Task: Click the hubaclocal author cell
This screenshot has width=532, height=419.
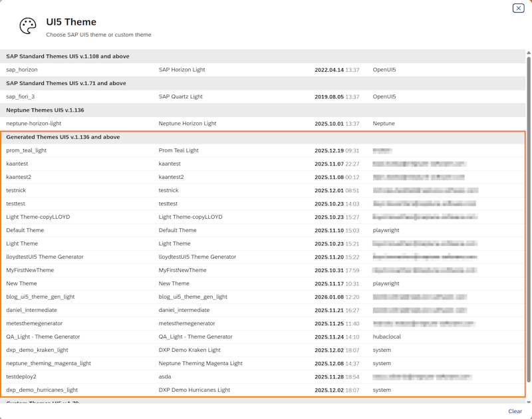Action: click(x=387, y=337)
